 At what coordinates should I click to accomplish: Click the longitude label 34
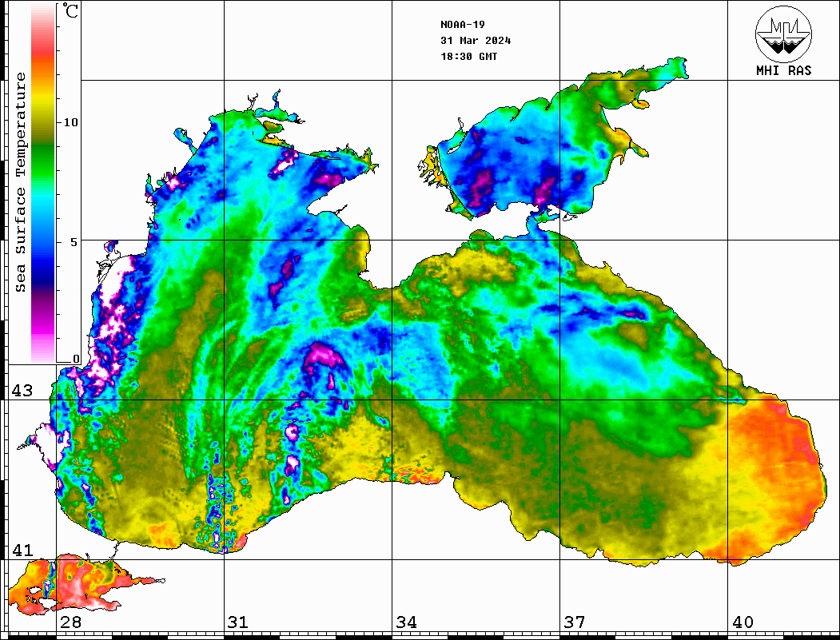pyautogui.click(x=406, y=622)
